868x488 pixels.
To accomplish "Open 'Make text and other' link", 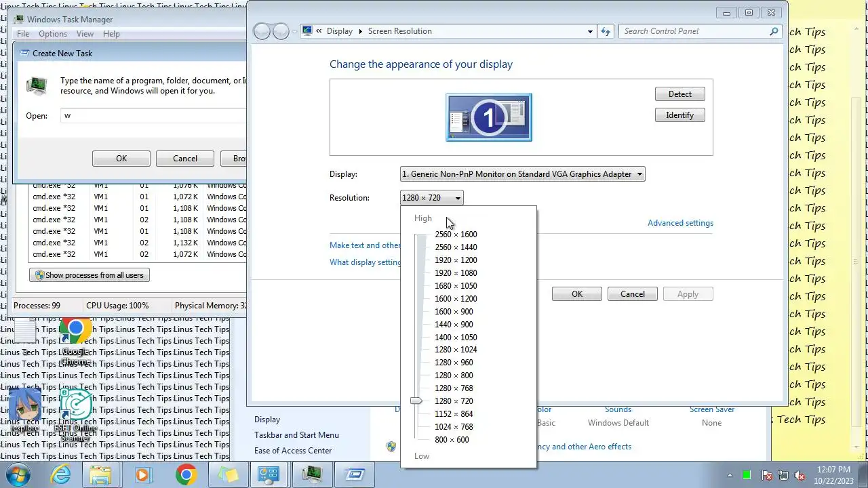I will pyautogui.click(x=365, y=245).
